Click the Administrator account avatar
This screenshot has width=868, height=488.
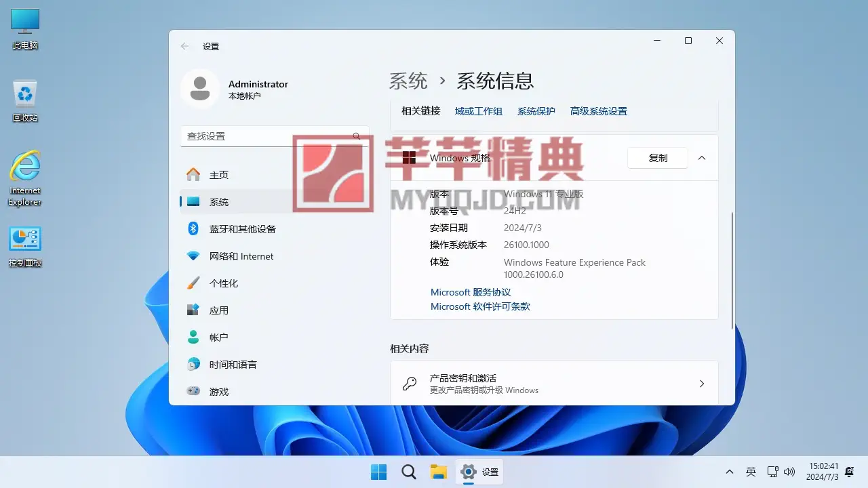pos(200,89)
